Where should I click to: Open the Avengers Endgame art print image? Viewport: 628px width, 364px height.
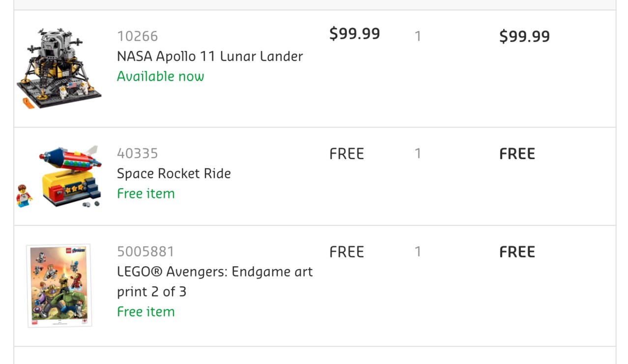pos(58,285)
